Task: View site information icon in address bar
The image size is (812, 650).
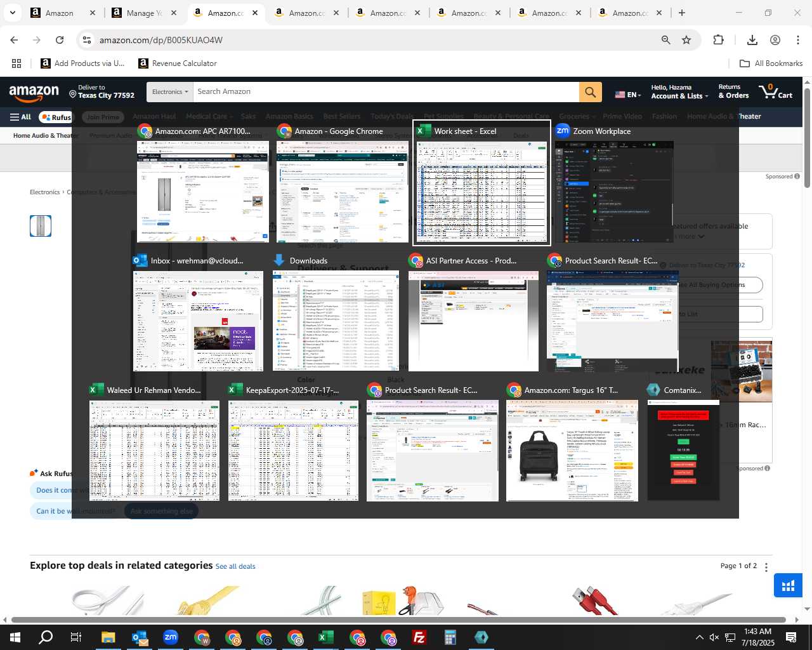Action: pyautogui.click(x=87, y=40)
